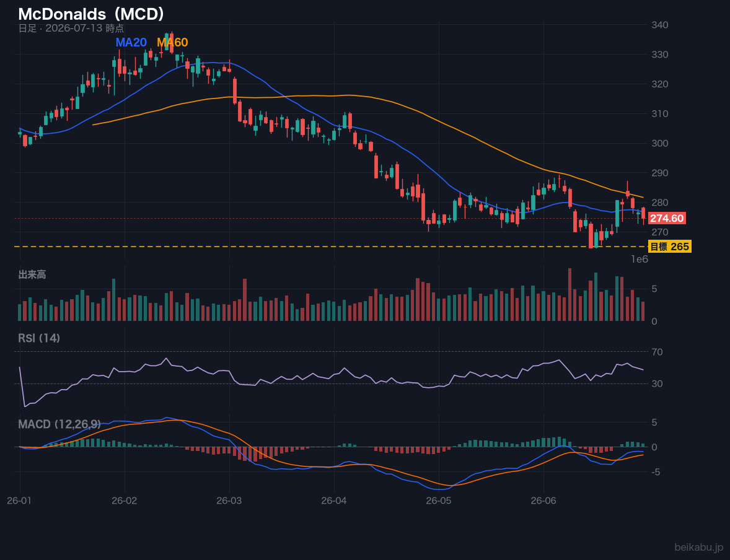Select the MA20 legend label
Image resolution: width=730 pixels, height=560 pixels.
pos(131,42)
